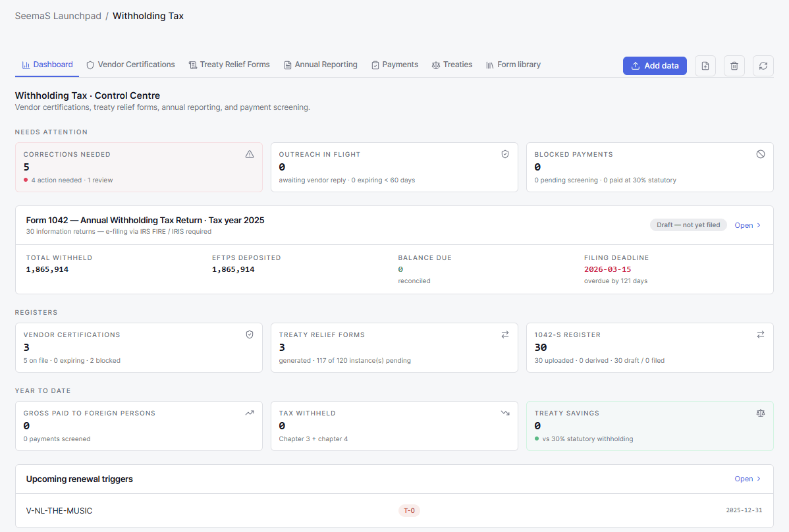Image resolution: width=789 pixels, height=532 pixels.
Task: Click the books icon beside Form library
Action: [489, 65]
